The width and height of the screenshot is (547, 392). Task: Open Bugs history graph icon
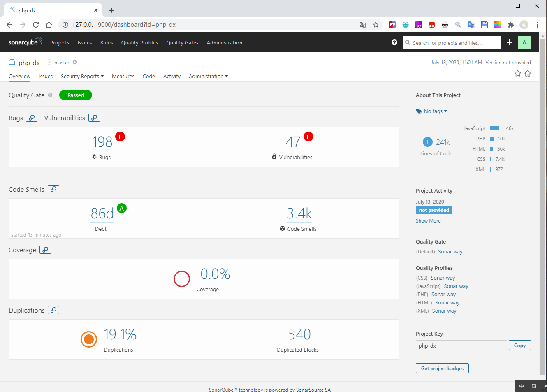(x=32, y=118)
